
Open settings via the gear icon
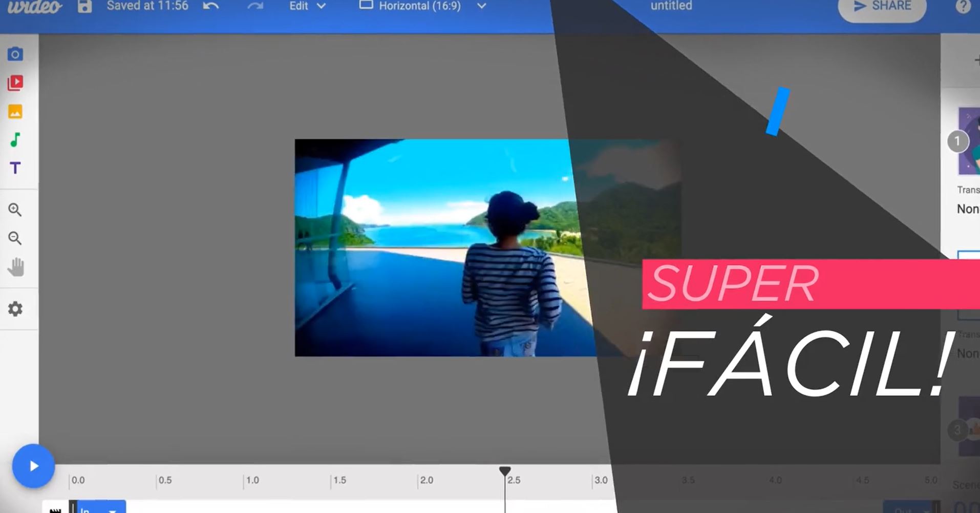(15, 309)
